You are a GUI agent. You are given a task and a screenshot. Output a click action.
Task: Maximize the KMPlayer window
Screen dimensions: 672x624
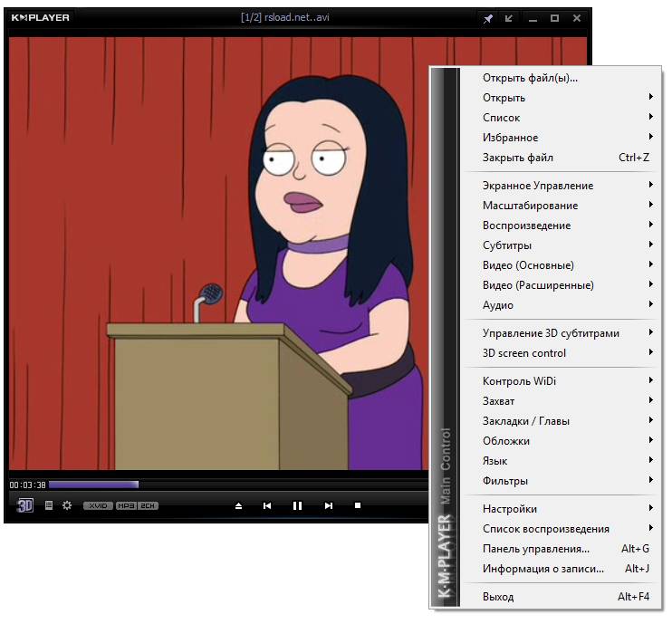click(x=554, y=18)
